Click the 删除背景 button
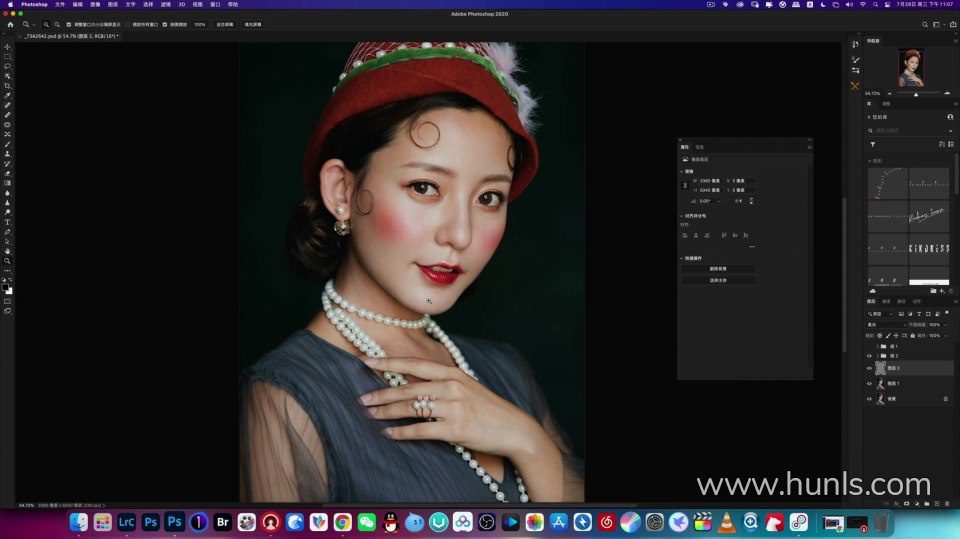The height and width of the screenshot is (539, 960). pyautogui.click(x=718, y=269)
